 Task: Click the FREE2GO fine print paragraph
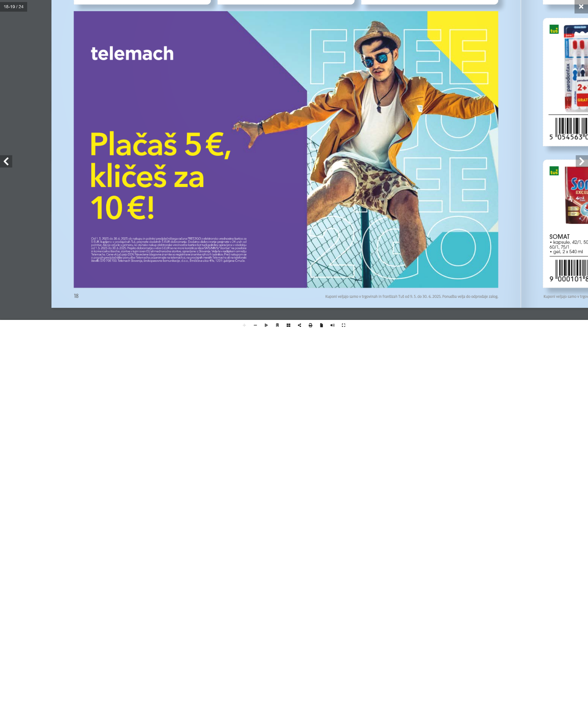click(x=169, y=250)
